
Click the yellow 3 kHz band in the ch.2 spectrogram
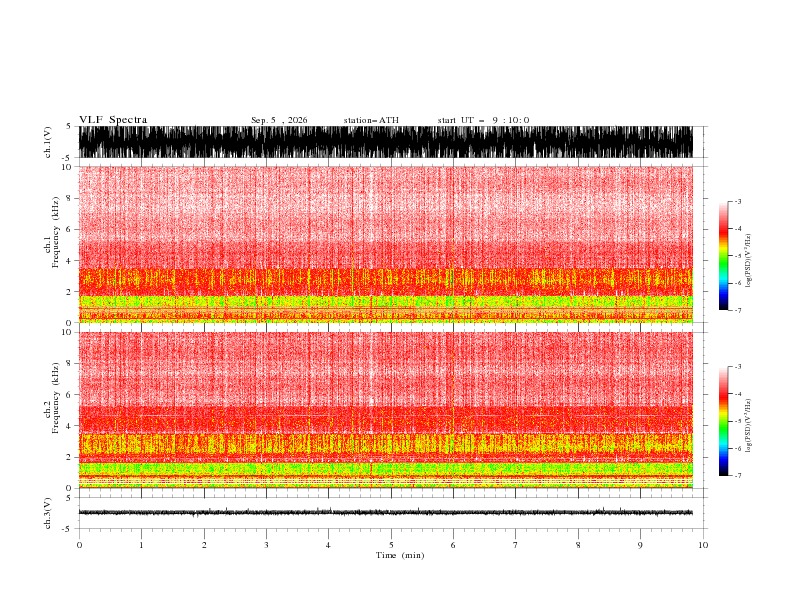(385, 444)
